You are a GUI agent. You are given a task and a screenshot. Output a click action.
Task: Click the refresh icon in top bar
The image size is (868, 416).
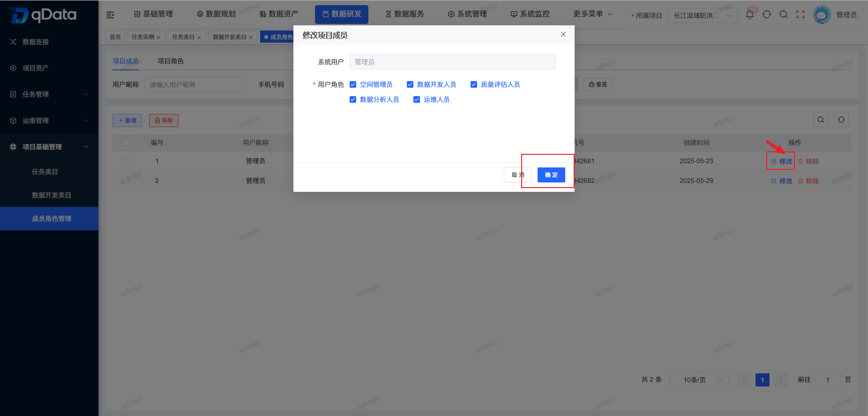coord(767,15)
